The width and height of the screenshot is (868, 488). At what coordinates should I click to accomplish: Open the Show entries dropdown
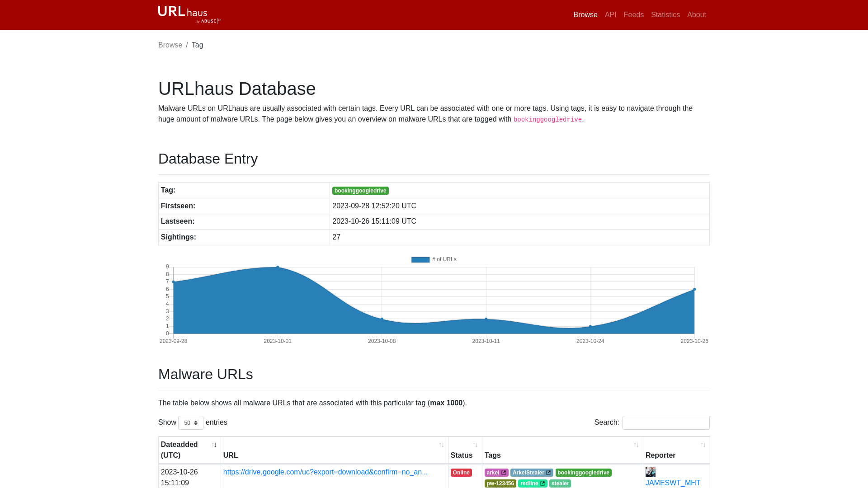point(190,423)
